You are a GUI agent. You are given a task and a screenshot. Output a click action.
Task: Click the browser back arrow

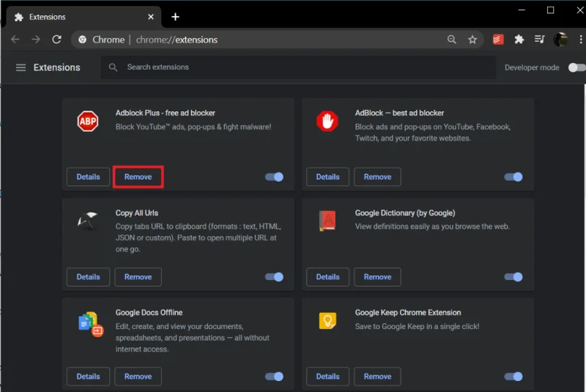pos(15,40)
